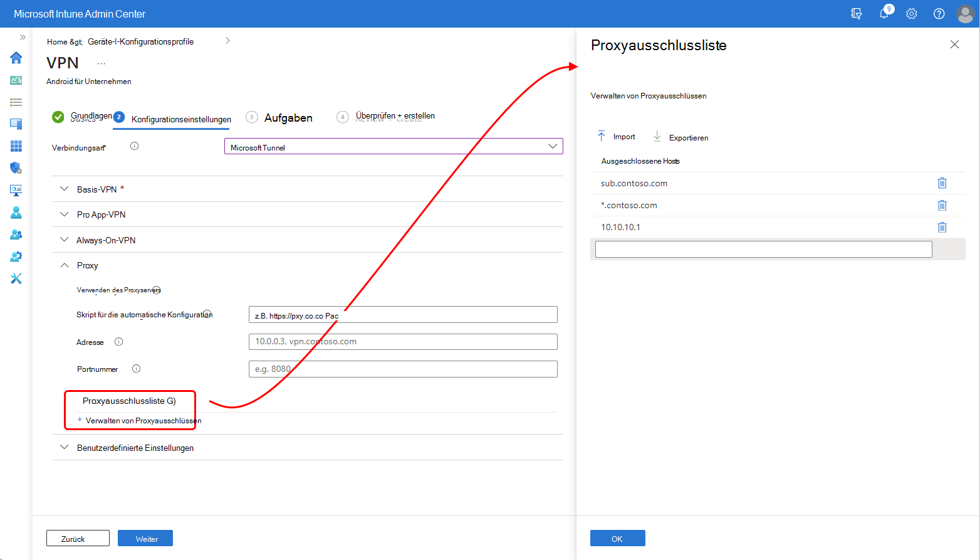Click OK in the Proxyausschlussliste panel
The height and width of the screenshot is (560, 980).
click(x=617, y=537)
